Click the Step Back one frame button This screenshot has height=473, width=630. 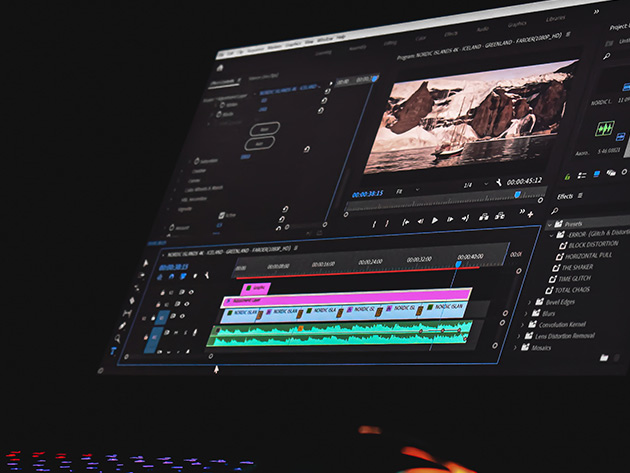(418, 220)
